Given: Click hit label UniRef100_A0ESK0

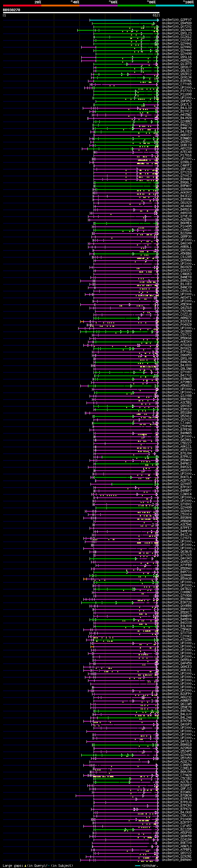Looking at the screenshot, I should [x=176, y=341].
